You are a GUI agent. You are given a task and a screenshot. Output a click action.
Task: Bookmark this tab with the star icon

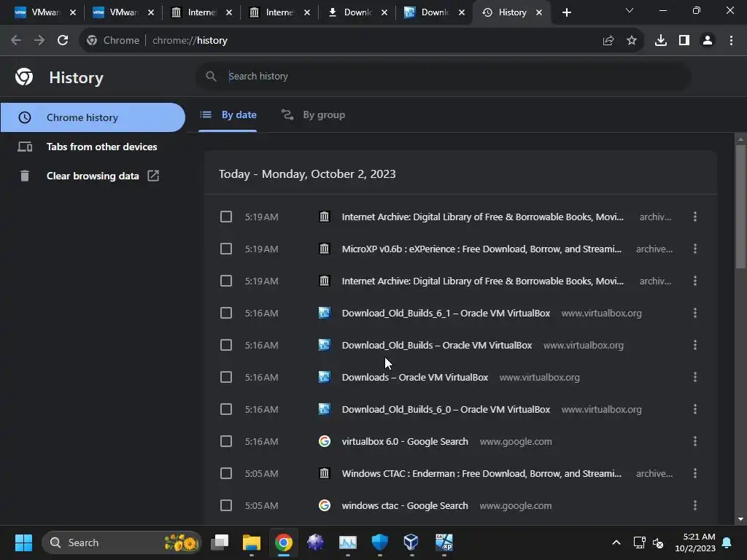632,41
